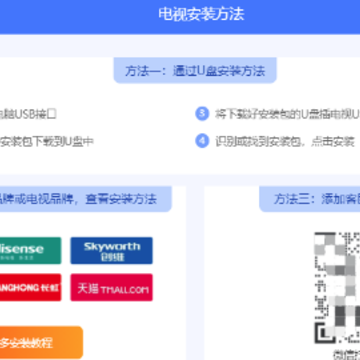Click the 查看安装方法 brand heading

85,199
